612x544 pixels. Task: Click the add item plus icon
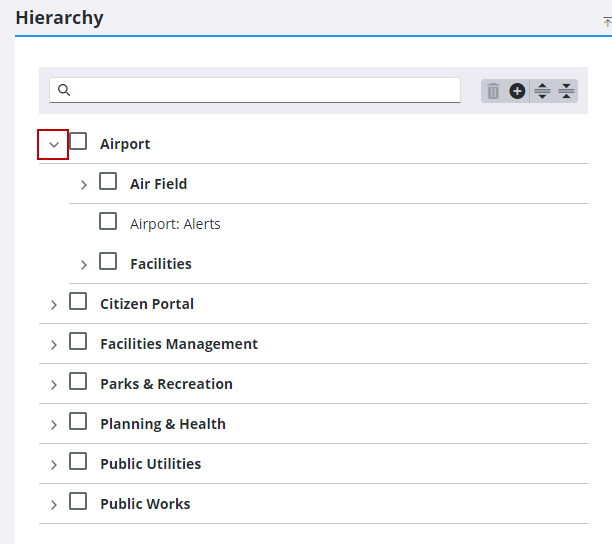coord(517,91)
